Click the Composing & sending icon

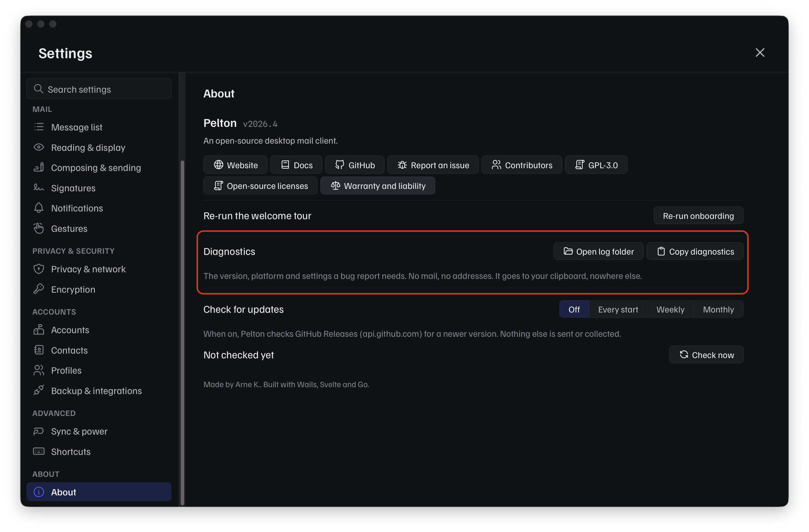click(39, 167)
